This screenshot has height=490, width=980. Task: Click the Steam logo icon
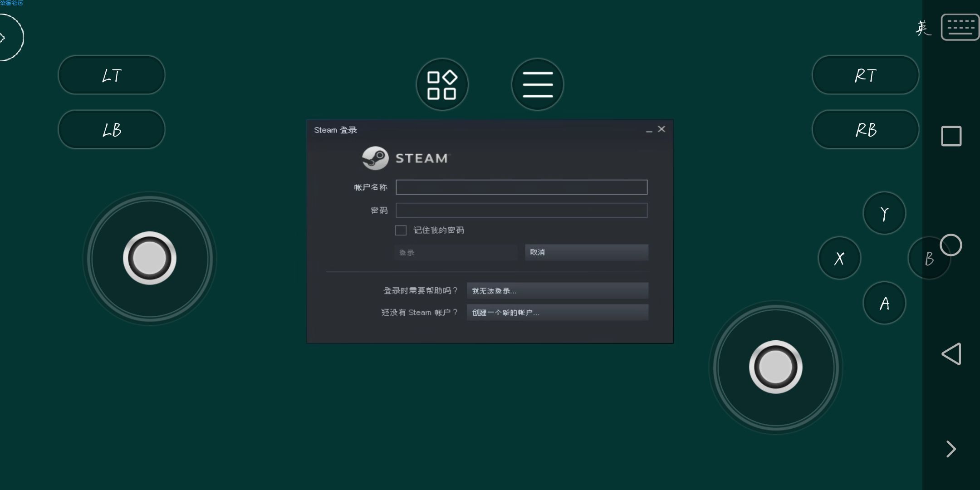tap(375, 158)
